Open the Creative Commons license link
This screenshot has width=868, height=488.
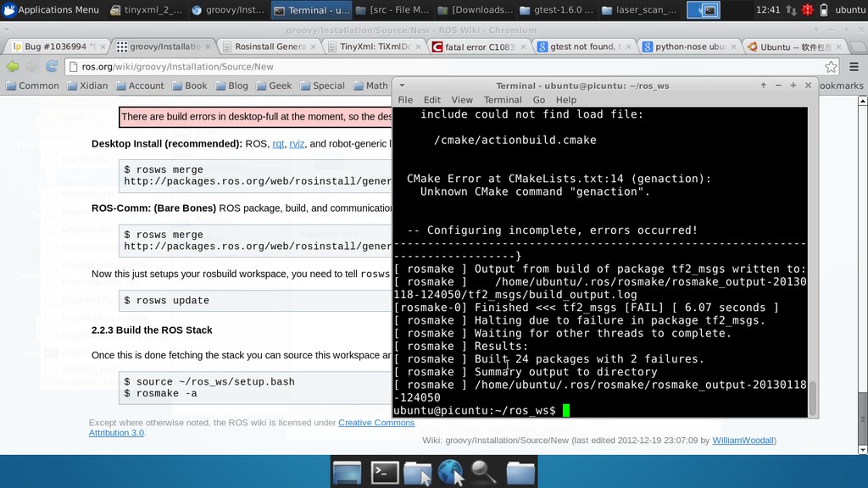click(x=376, y=423)
